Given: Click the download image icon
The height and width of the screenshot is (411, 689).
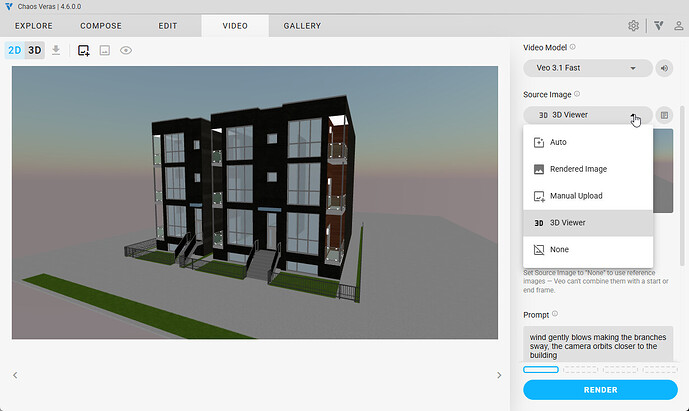Looking at the screenshot, I should (56, 50).
